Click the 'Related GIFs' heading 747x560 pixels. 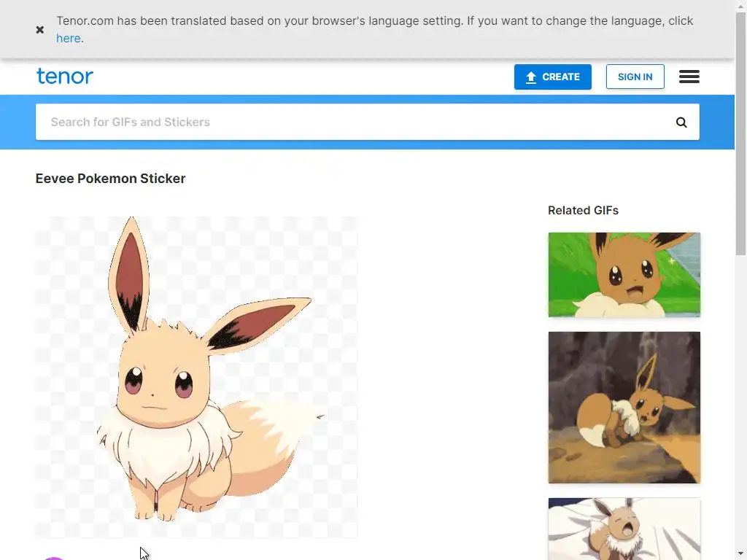pyautogui.click(x=583, y=211)
